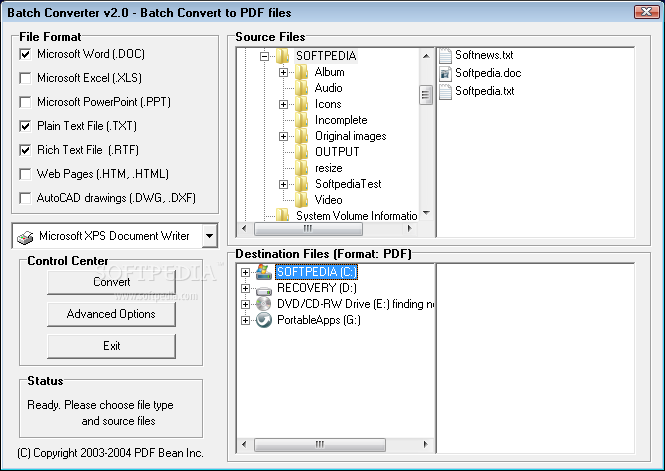Select Softnews.txt file name

pos(484,55)
